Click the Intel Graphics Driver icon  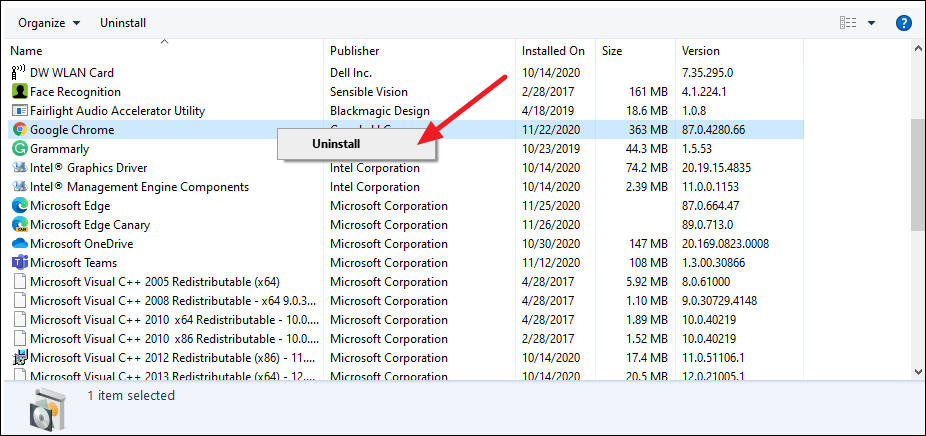point(19,168)
